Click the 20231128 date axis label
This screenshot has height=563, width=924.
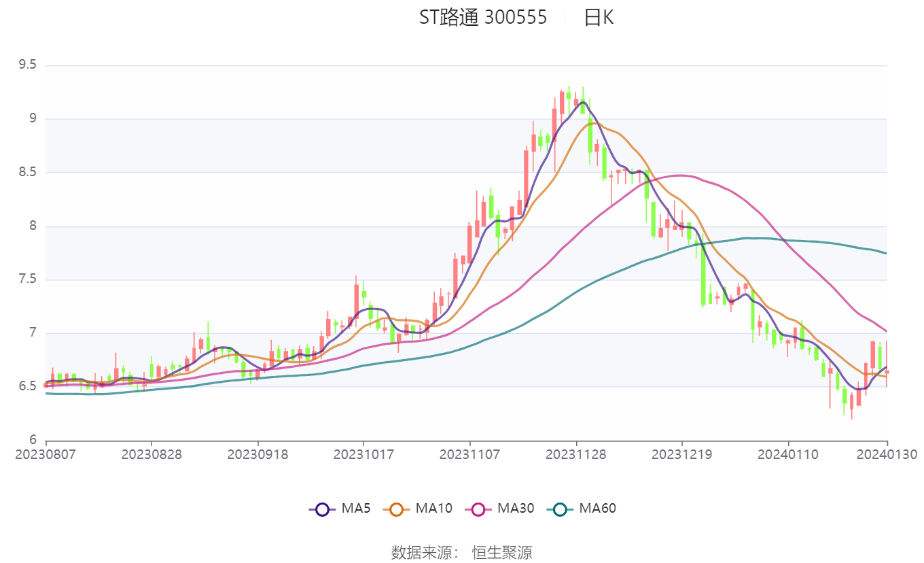(x=576, y=454)
